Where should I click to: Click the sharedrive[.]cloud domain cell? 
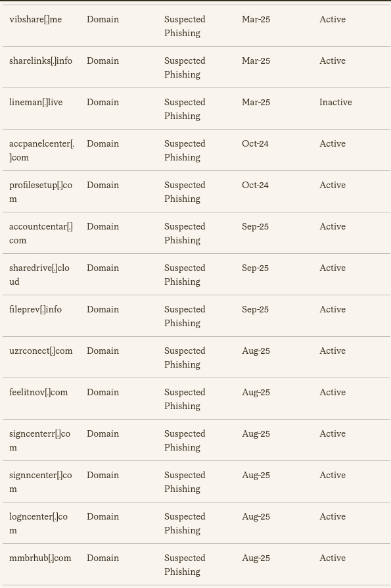(x=39, y=275)
